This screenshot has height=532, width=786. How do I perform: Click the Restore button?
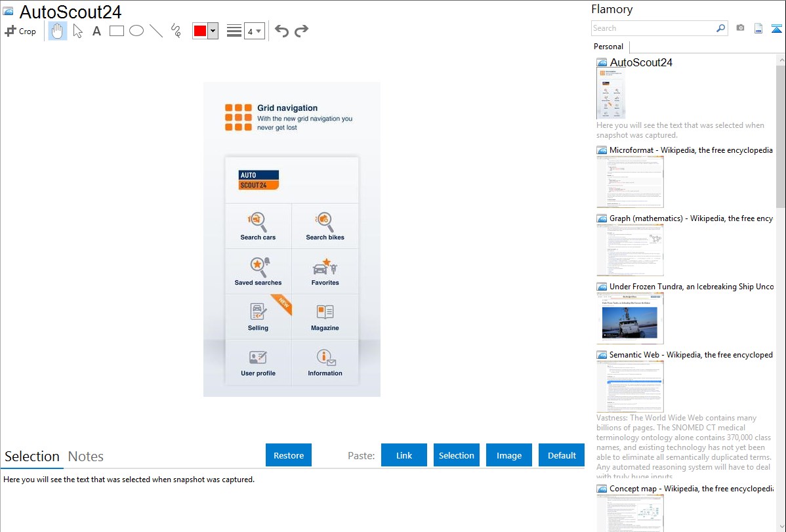pos(289,455)
